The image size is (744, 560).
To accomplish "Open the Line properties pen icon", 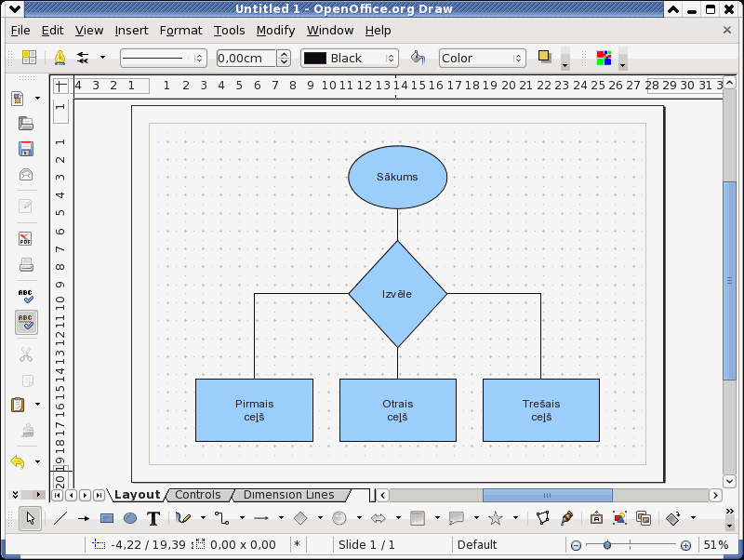I will [60, 58].
